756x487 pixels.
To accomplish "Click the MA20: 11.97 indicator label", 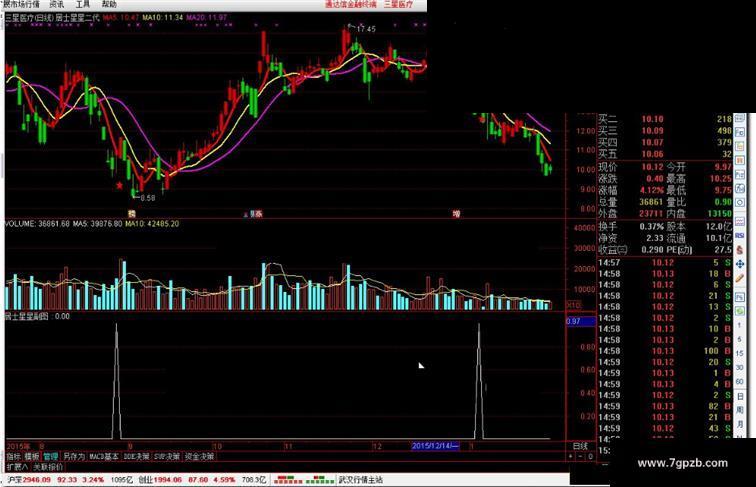I will (x=206, y=17).
